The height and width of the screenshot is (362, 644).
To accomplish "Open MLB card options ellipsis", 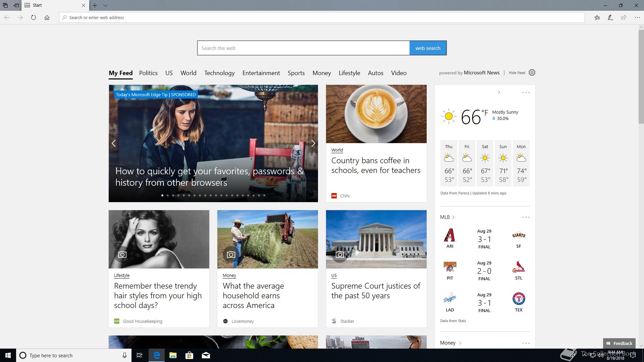I will point(526,217).
